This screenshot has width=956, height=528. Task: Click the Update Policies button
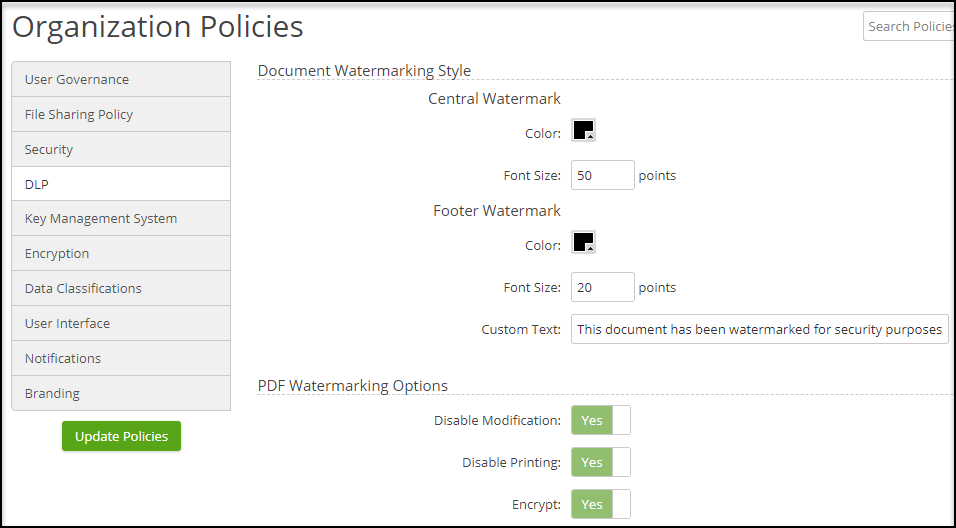tap(121, 436)
